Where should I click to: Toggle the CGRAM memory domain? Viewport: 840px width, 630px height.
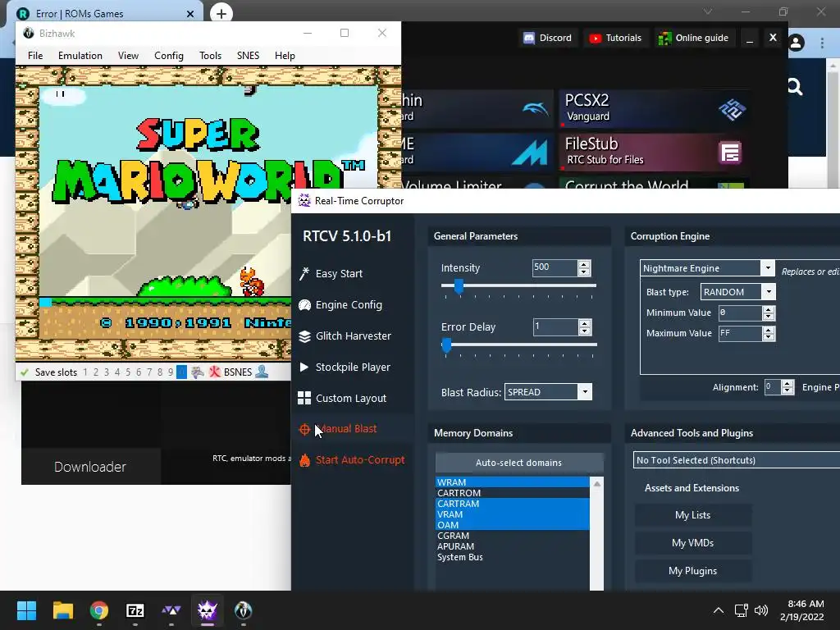512,536
